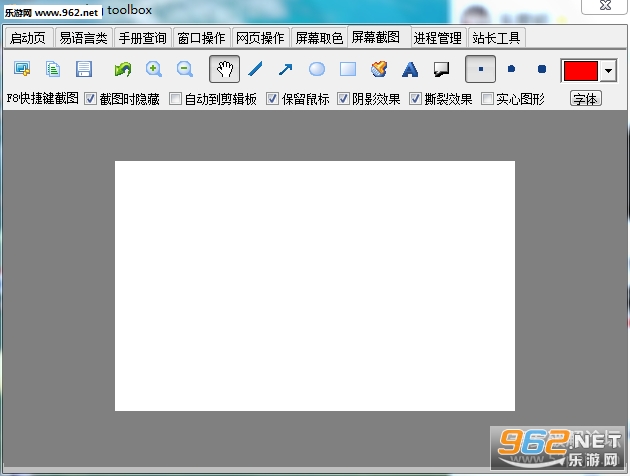
Task: Switch to 易语言类 tab
Action: click(x=83, y=38)
